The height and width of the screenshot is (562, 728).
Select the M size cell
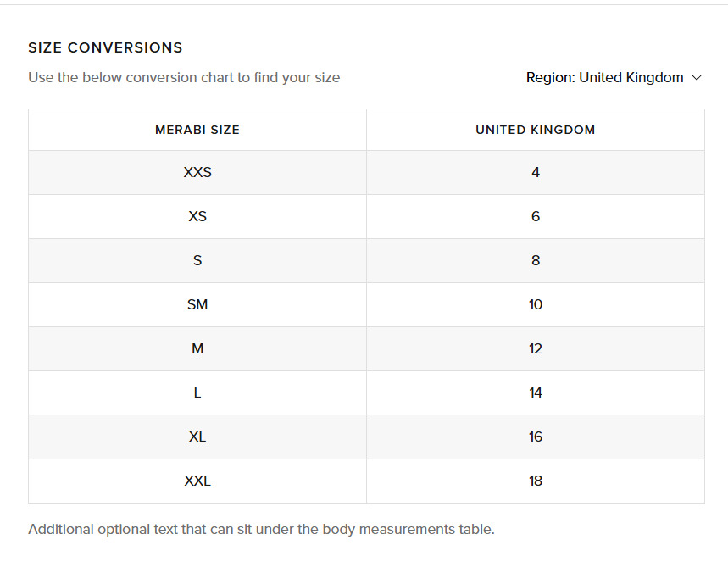pos(197,348)
